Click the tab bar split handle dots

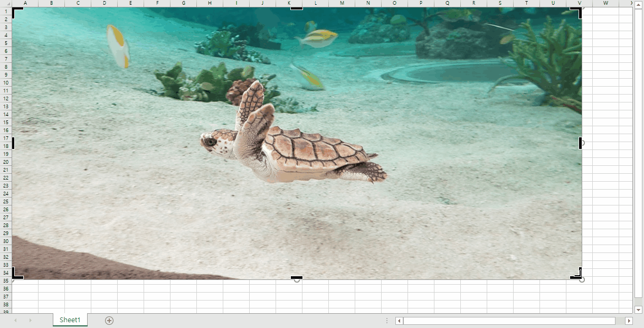[387, 321]
